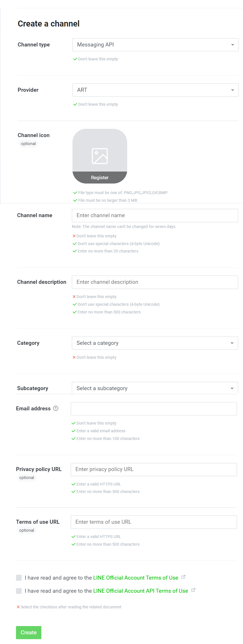Focus the Enter privacy policy URL field

click(x=154, y=469)
